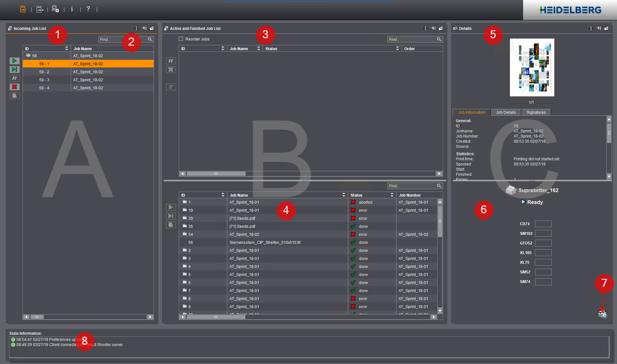Click the device settings icon in Details panel
The width and height of the screenshot is (617, 364).
602,314
